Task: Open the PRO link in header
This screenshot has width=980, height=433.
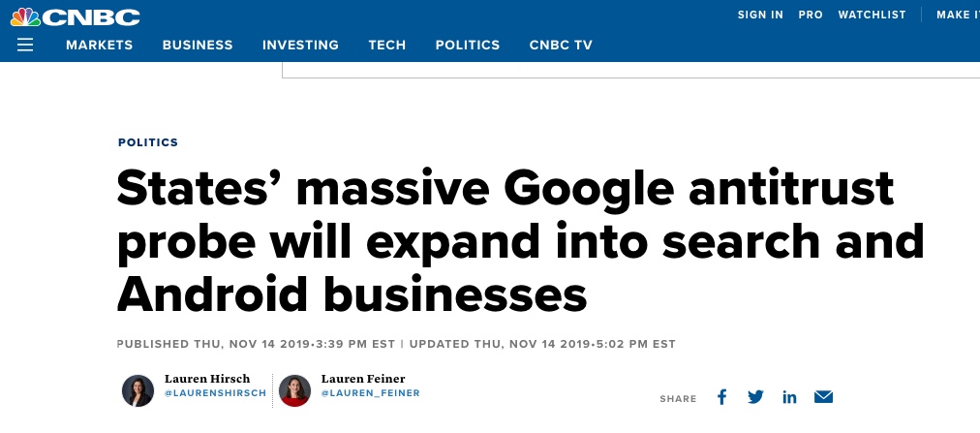Action: (x=811, y=15)
